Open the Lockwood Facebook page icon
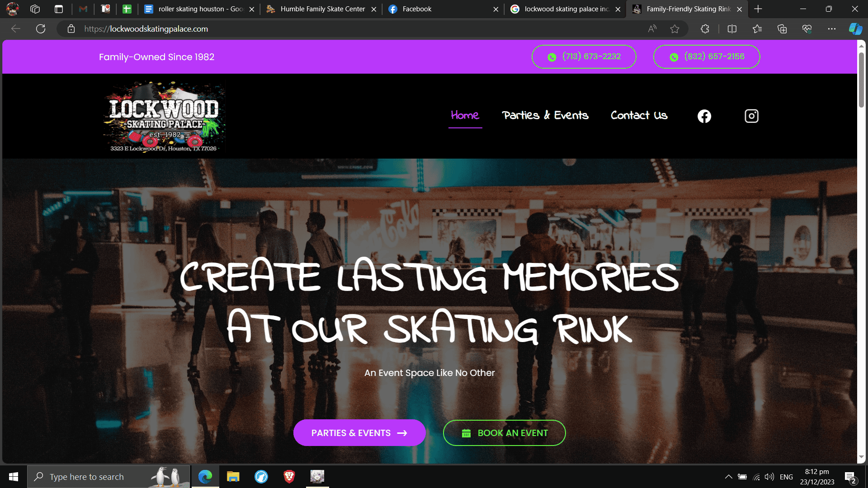868x488 pixels. tap(703, 116)
